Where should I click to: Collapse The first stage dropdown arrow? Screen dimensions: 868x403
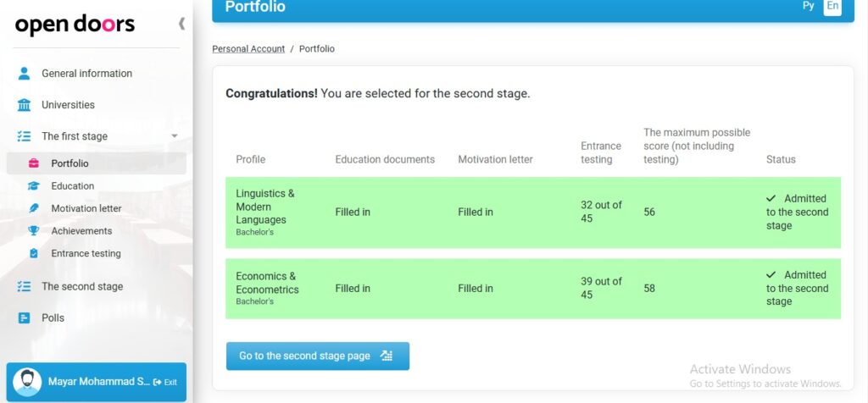[x=175, y=136]
